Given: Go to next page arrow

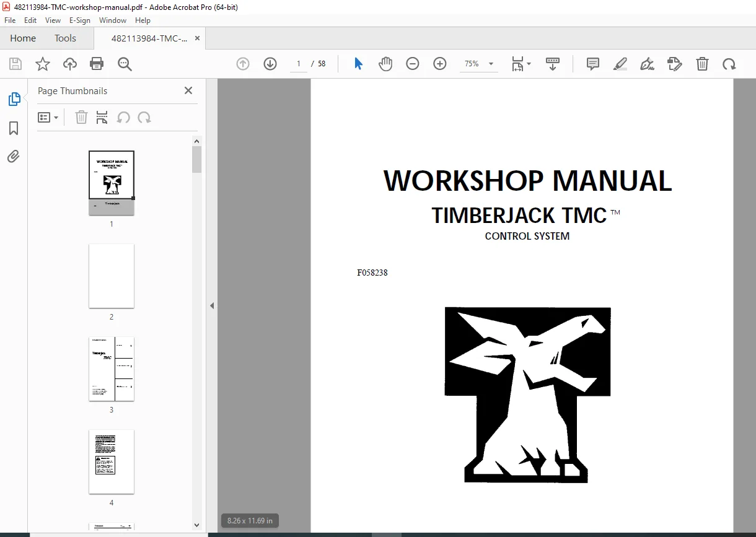Looking at the screenshot, I should 270,64.
